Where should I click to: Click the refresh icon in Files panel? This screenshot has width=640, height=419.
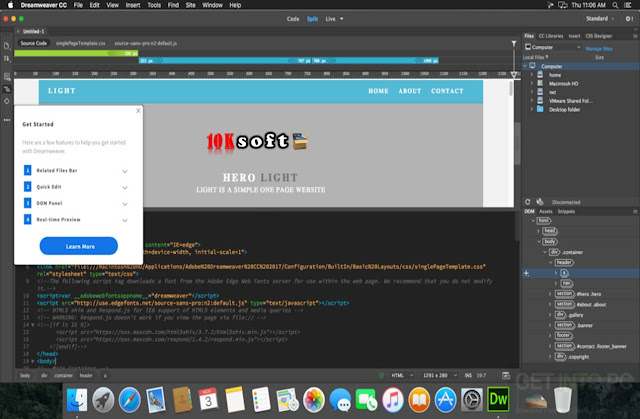coord(527,202)
